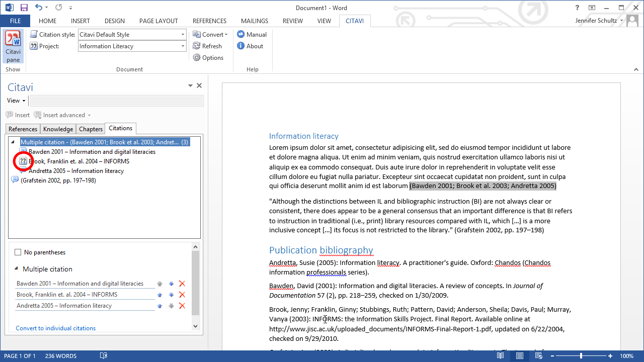Switch to the HOME ribbon tab
Viewport: 644px width, 362px height.
[48, 21]
